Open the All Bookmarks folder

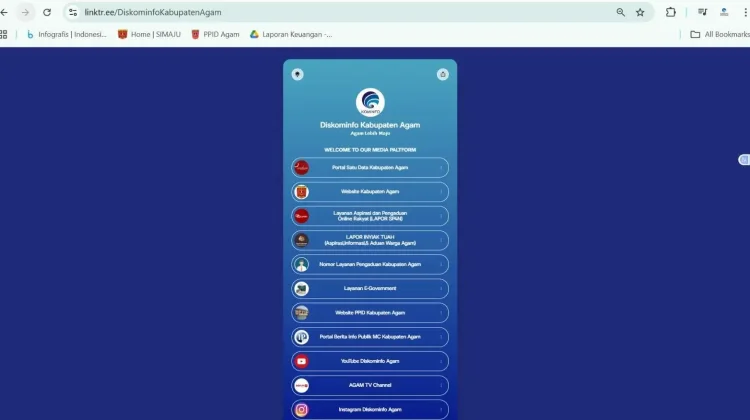coord(719,34)
